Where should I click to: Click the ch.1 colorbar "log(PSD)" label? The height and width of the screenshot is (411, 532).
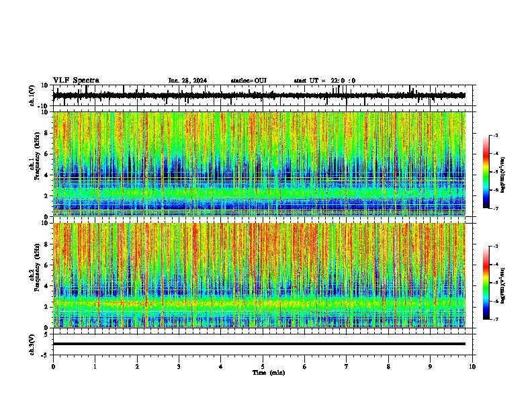click(x=503, y=175)
